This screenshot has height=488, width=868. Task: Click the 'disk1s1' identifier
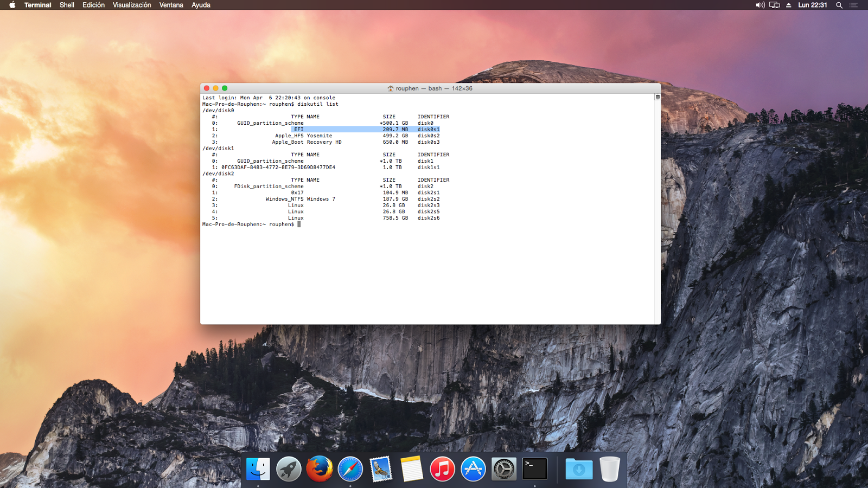point(429,168)
